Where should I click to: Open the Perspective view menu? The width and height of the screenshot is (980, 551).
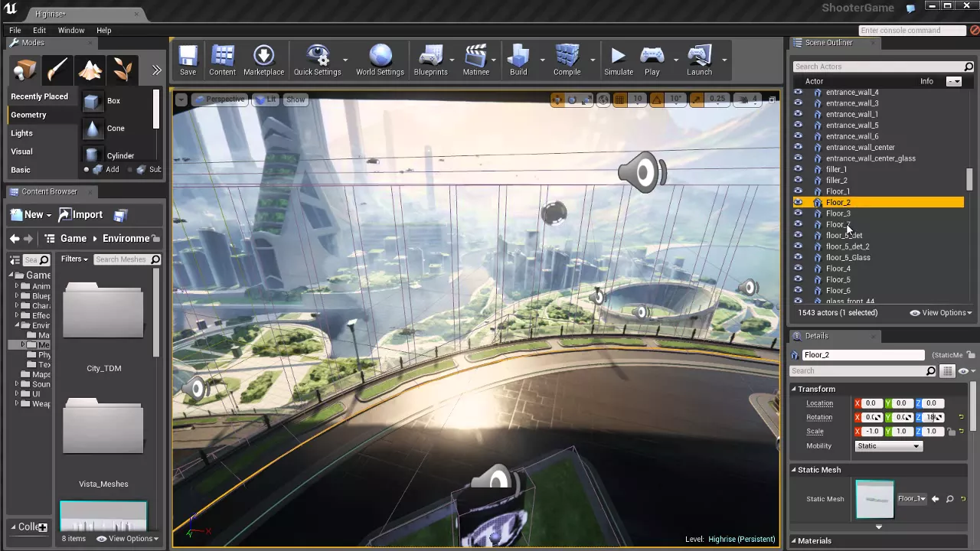[220, 99]
